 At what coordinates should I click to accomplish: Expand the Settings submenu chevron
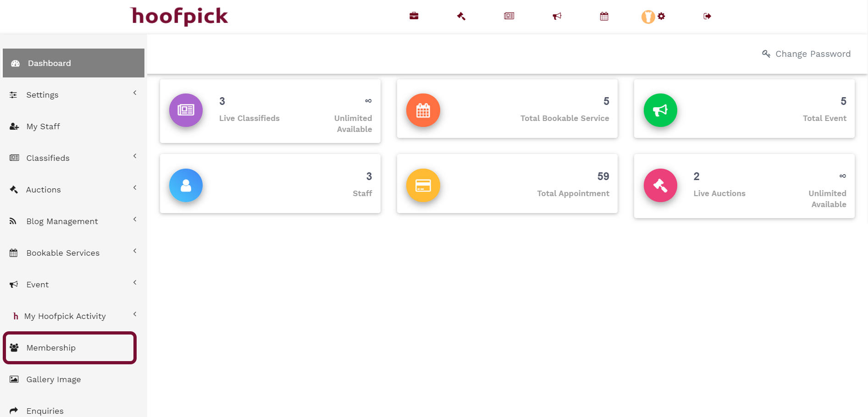coord(135,93)
